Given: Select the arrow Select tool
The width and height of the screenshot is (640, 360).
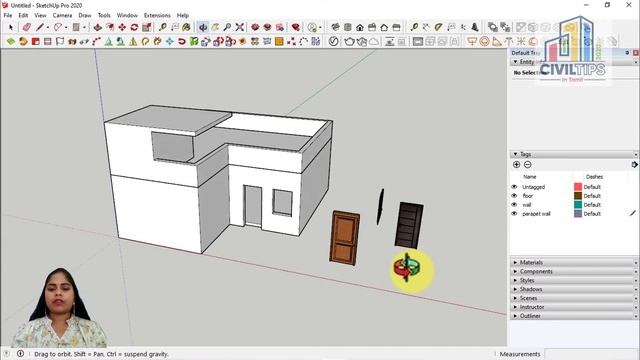Looking at the screenshot, I should (x=11, y=27).
